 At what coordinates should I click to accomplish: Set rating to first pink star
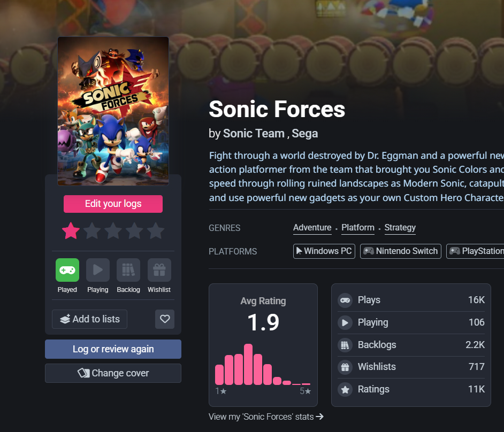[71, 231]
